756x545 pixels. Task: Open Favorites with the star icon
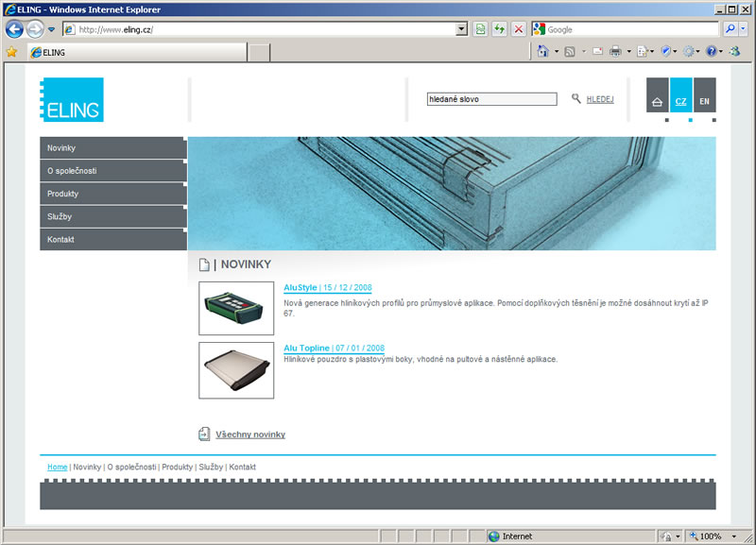pyautogui.click(x=11, y=52)
